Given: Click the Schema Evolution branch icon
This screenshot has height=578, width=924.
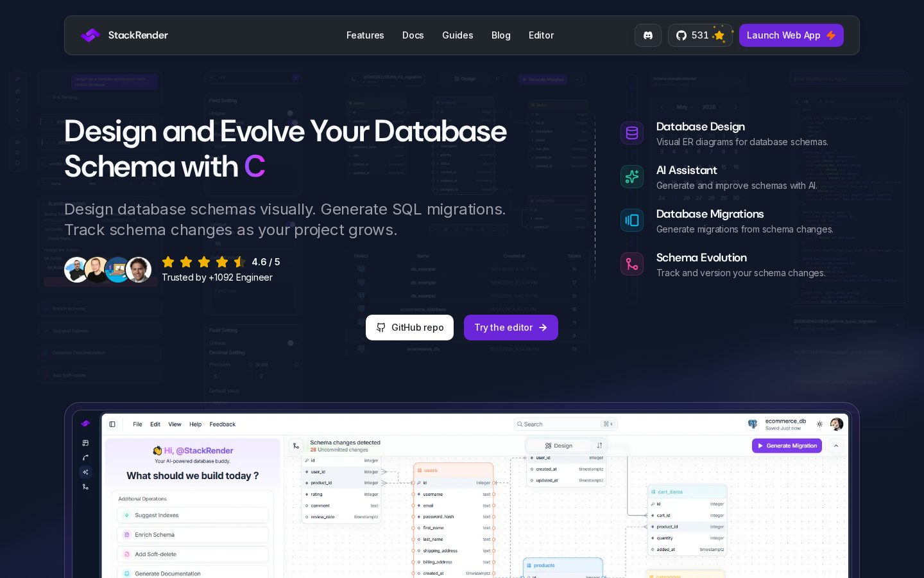Looking at the screenshot, I should (632, 264).
